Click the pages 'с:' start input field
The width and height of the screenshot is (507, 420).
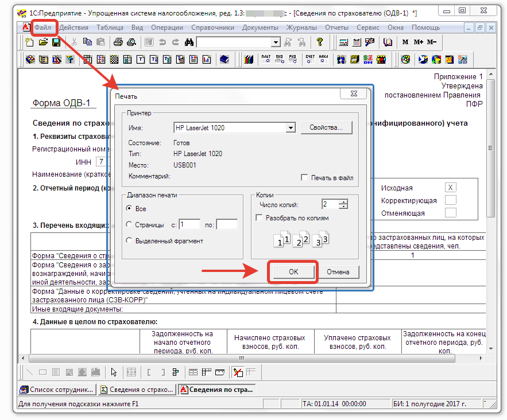(x=189, y=224)
